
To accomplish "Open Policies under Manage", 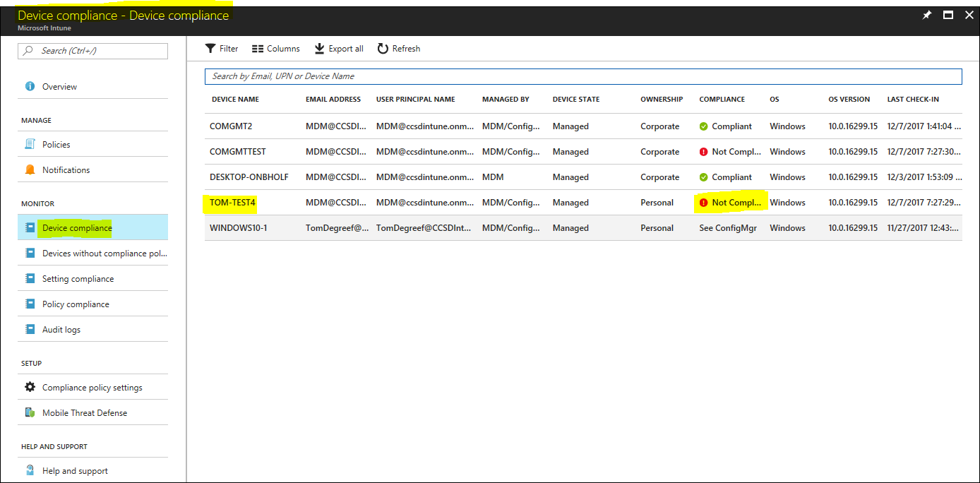I will (92, 144).
